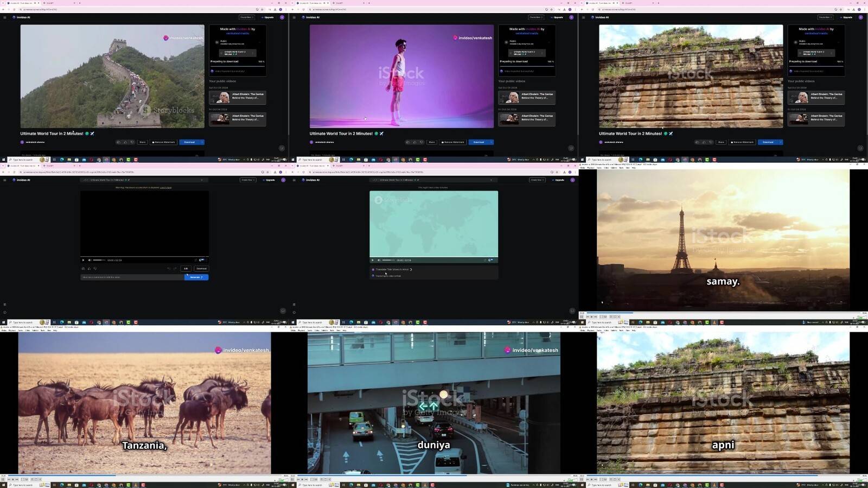This screenshot has height=488, width=868.
Task: Click Download button under Great Wall video
Action: (189, 142)
